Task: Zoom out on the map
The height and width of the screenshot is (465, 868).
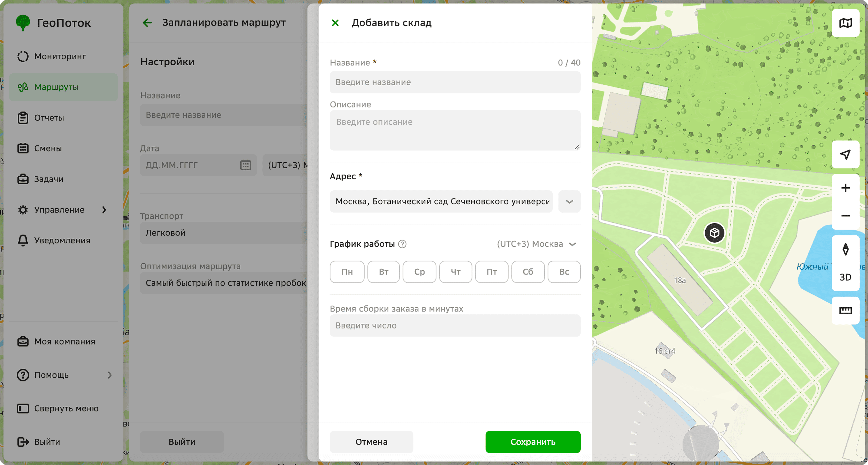Action: pyautogui.click(x=845, y=216)
